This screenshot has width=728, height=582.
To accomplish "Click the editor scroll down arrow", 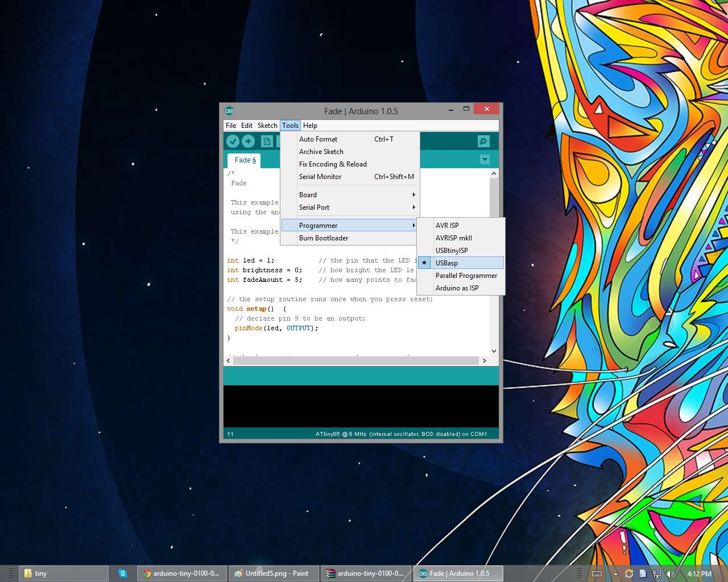I will point(494,351).
